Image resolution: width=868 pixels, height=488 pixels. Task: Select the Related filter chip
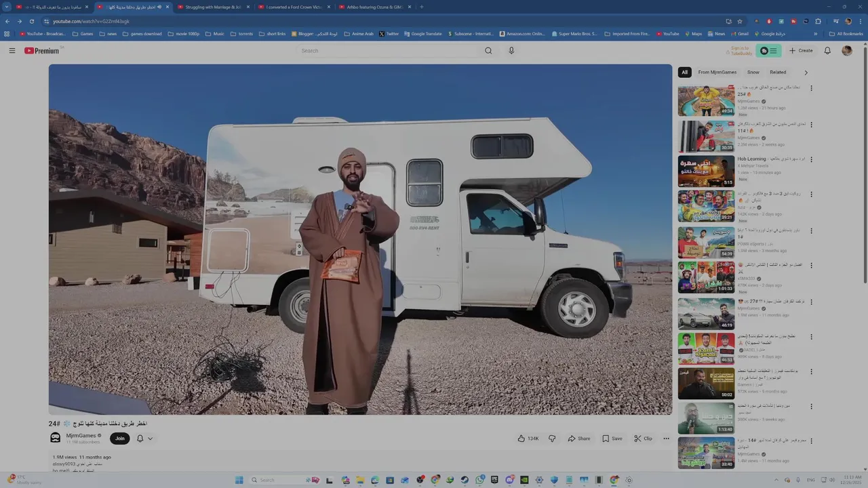778,73
